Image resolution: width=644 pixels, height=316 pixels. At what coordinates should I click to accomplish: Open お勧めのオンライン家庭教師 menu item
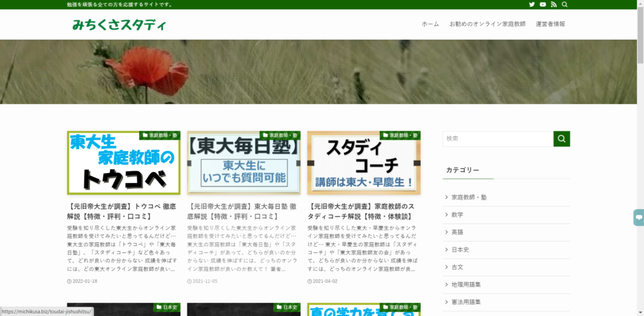click(487, 24)
